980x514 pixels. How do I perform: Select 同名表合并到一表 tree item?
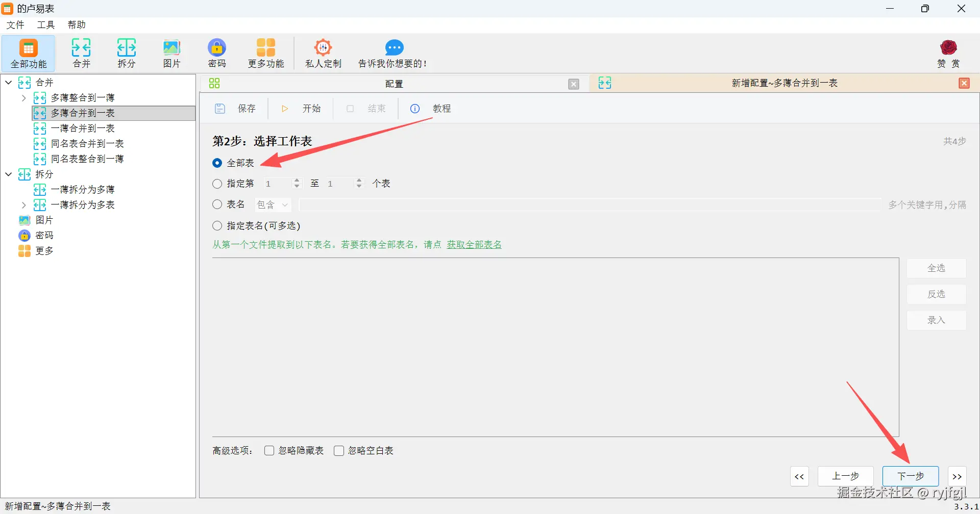pyautogui.click(x=87, y=144)
